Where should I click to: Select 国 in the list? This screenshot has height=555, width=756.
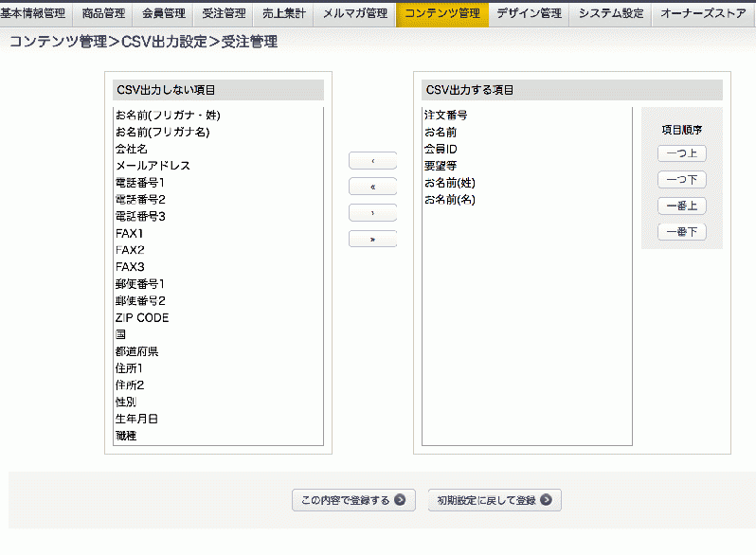(x=218, y=334)
